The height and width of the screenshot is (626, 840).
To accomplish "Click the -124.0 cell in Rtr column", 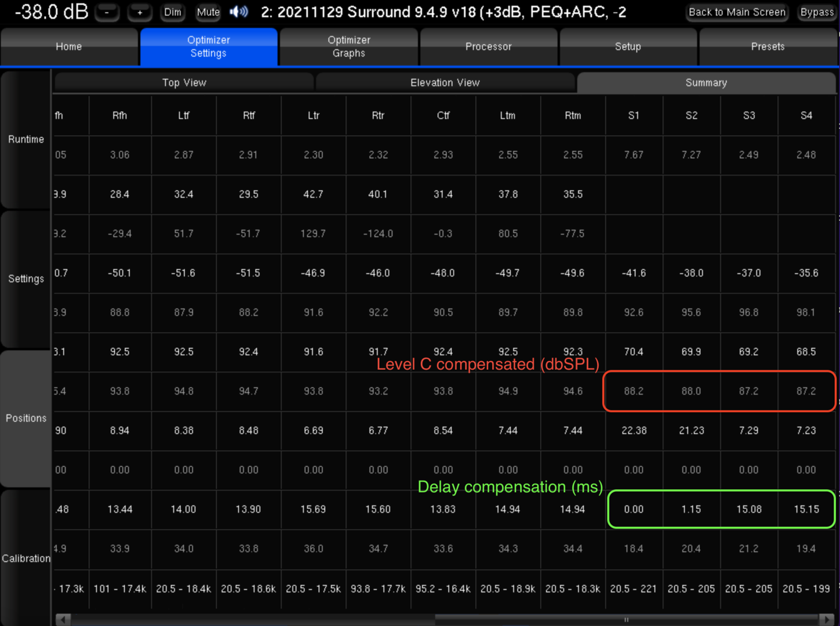I will coord(378,234).
